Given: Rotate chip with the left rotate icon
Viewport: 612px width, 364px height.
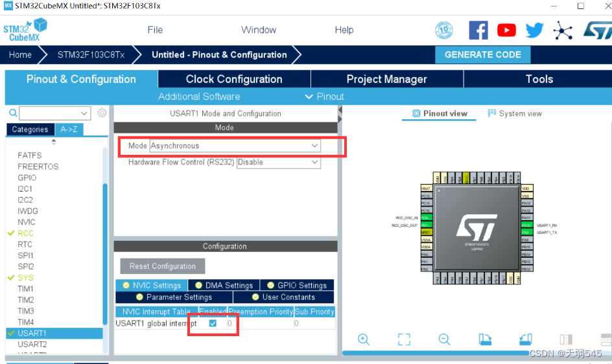Looking at the screenshot, I should [x=485, y=339].
